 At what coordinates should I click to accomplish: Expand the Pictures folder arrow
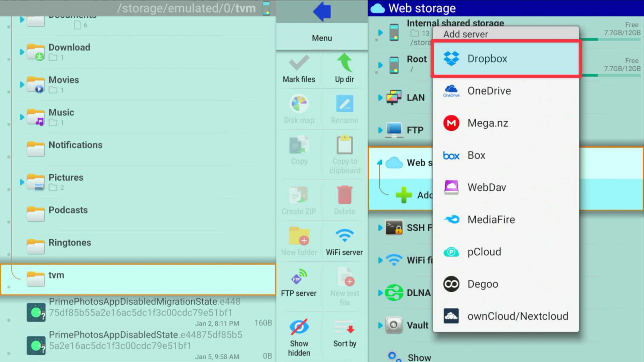(22, 182)
